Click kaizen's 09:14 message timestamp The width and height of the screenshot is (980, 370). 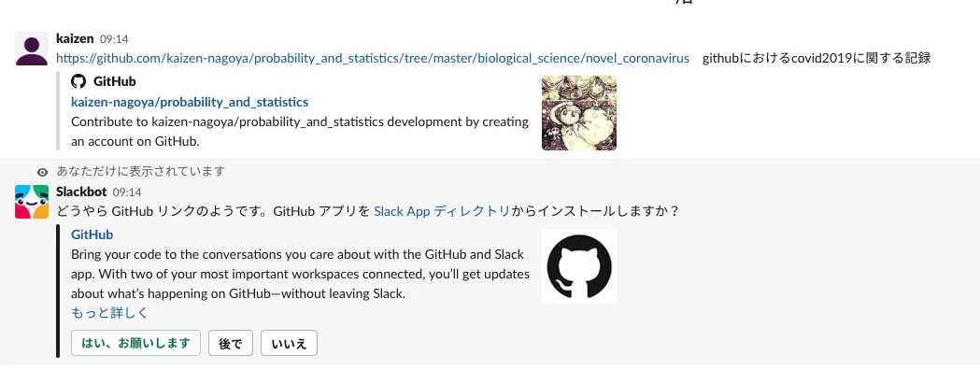(114, 39)
